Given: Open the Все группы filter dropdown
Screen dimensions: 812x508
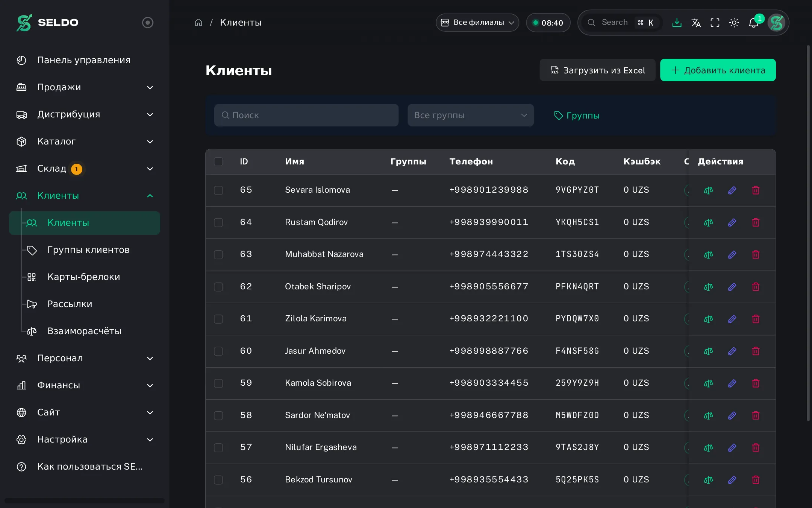Looking at the screenshot, I should coord(471,115).
